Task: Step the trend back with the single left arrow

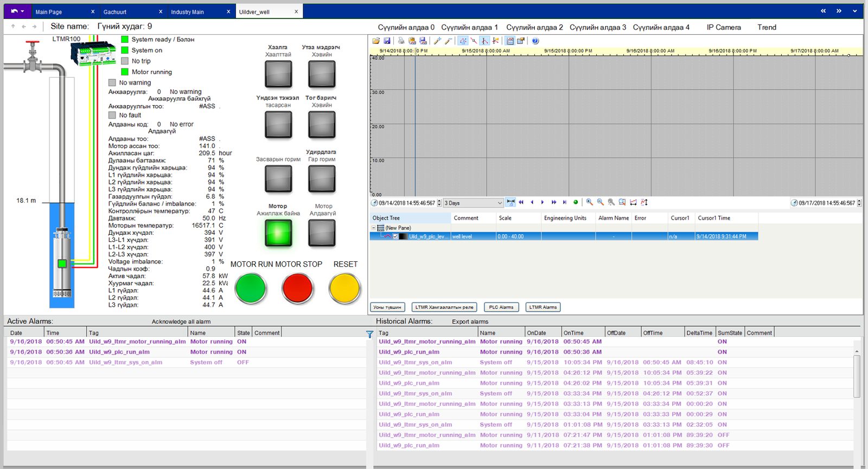Action: tap(532, 202)
